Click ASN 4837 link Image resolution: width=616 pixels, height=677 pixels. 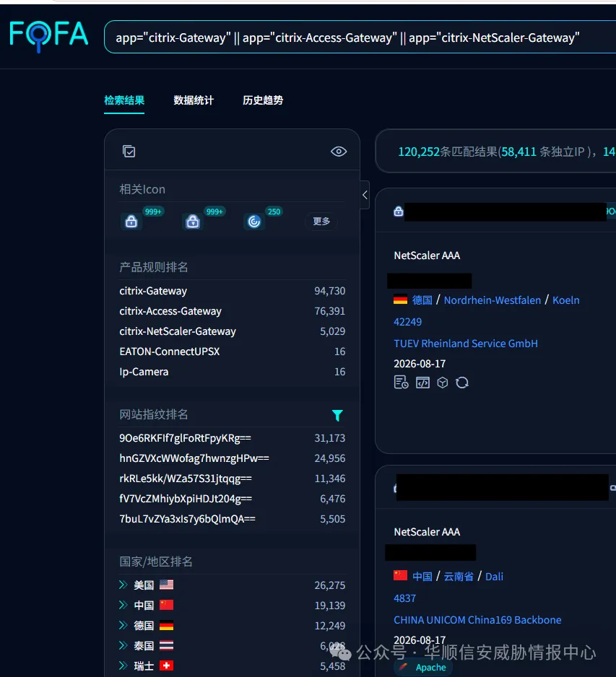404,598
